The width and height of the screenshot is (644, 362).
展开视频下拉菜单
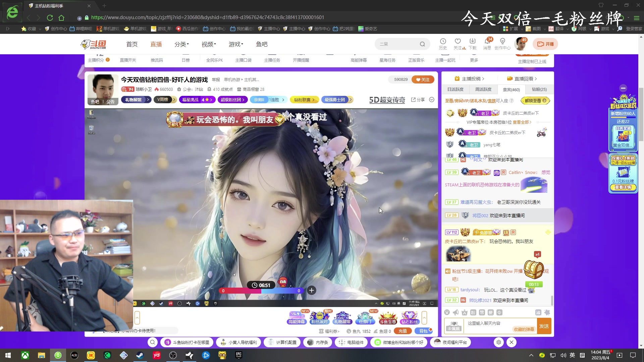pyautogui.click(x=208, y=44)
